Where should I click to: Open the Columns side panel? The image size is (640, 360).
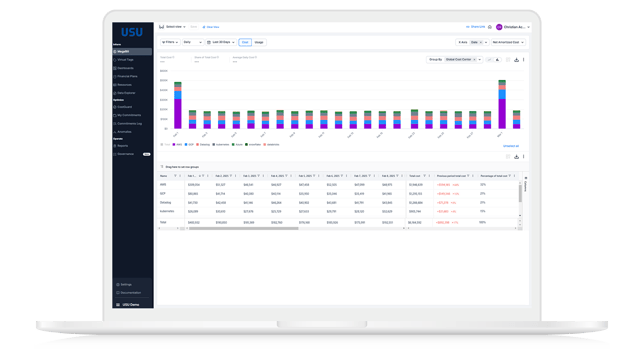526,184
